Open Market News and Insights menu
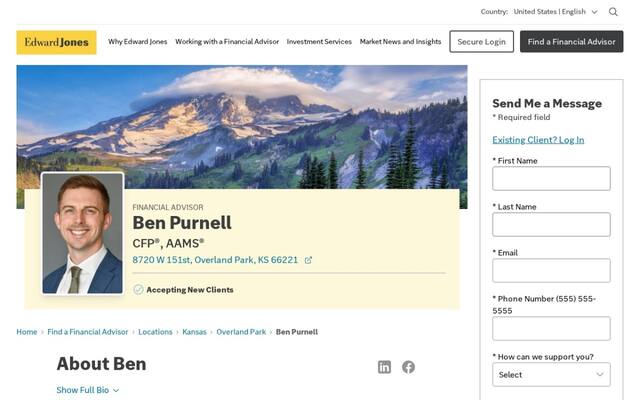Viewport: 640px width, 400px height. coord(400,42)
